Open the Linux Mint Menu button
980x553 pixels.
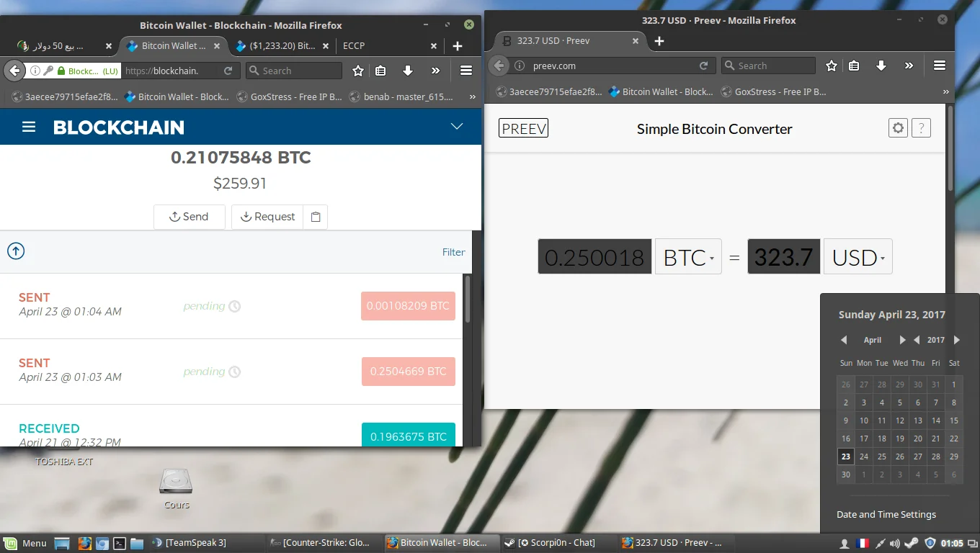(25, 543)
